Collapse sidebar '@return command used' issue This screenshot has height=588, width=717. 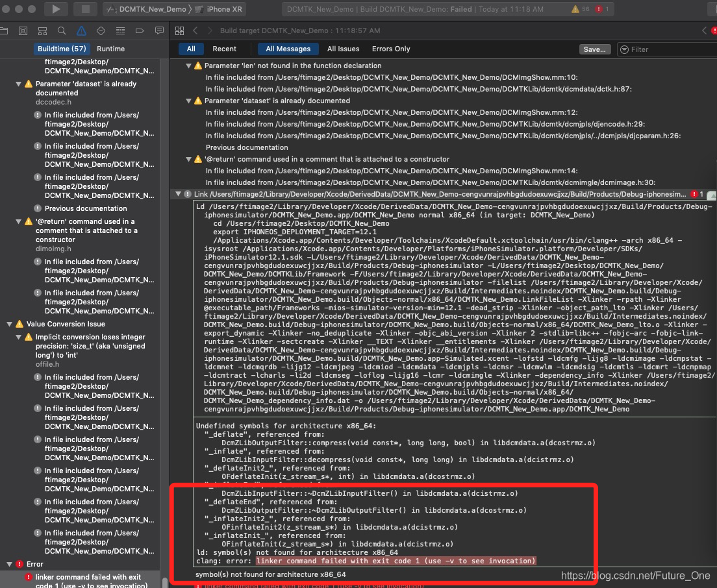click(x=18, y=221)
